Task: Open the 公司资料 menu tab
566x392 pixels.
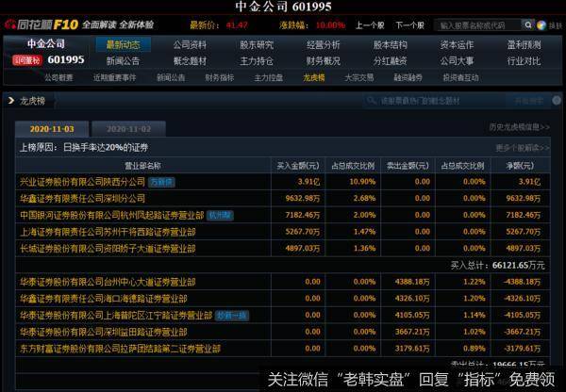Action: 190,45
